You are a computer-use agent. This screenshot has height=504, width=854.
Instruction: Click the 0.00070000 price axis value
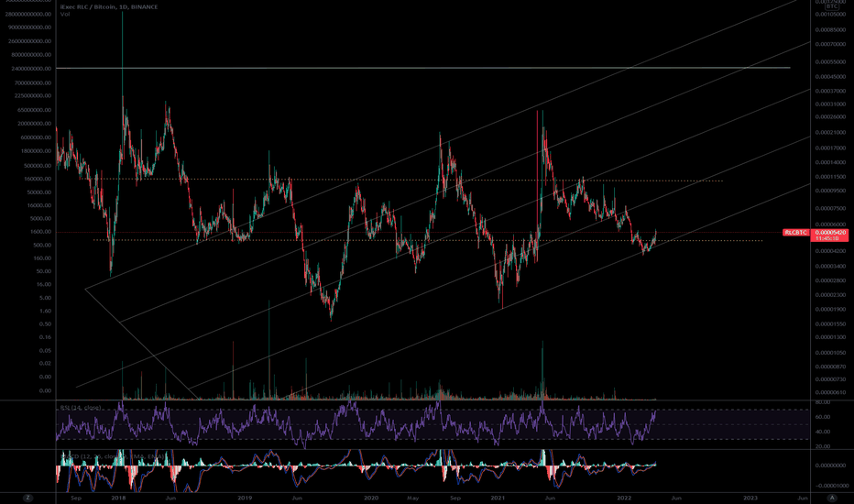point(830,44)
